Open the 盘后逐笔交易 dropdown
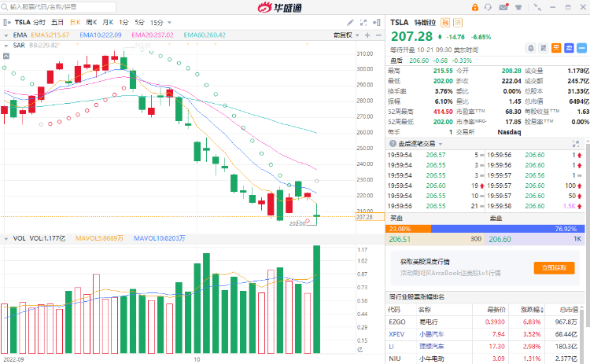 tap(441, 144)
